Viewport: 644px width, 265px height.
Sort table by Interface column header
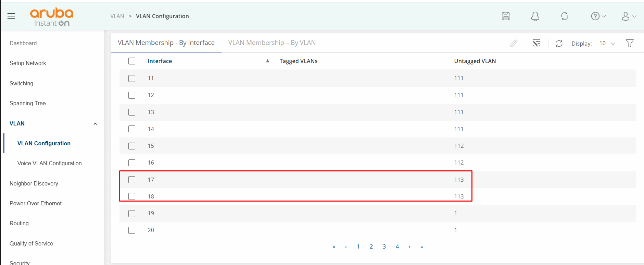tap(160, 61)
